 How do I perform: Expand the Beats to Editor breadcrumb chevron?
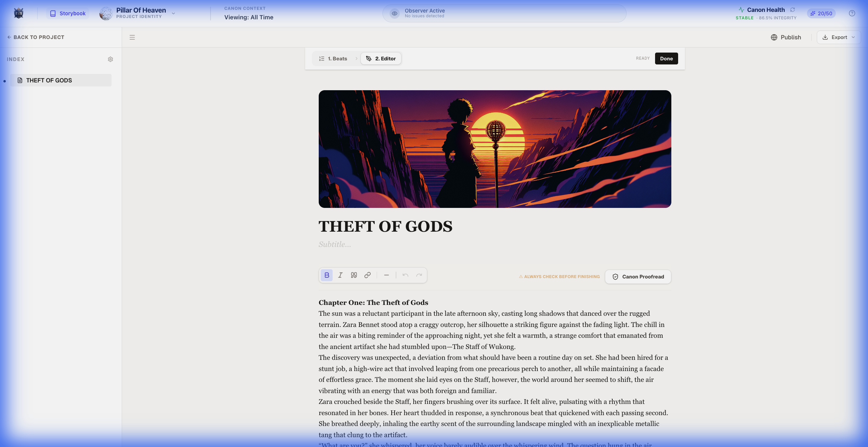(356, 58)
